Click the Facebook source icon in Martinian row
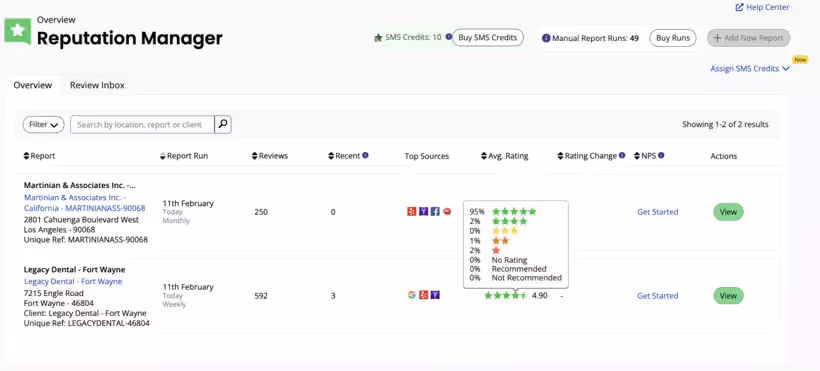The width and height of the screenshot is (820, 371). 435,212
